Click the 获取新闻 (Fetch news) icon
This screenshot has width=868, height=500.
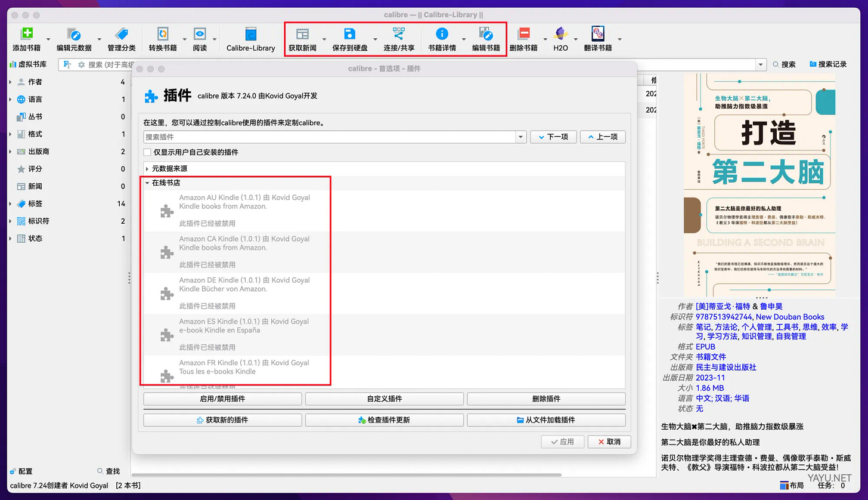[303, 34]
